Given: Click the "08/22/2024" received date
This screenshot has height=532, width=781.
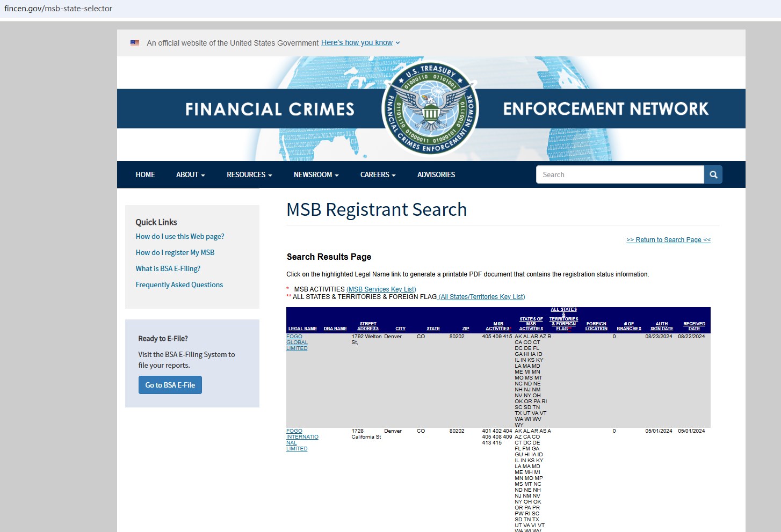Looking at the screenshot, I should 692,337.
